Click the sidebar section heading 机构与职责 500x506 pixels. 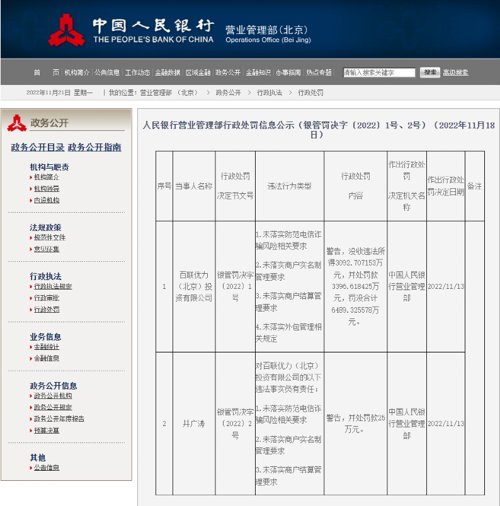(49, 167)
